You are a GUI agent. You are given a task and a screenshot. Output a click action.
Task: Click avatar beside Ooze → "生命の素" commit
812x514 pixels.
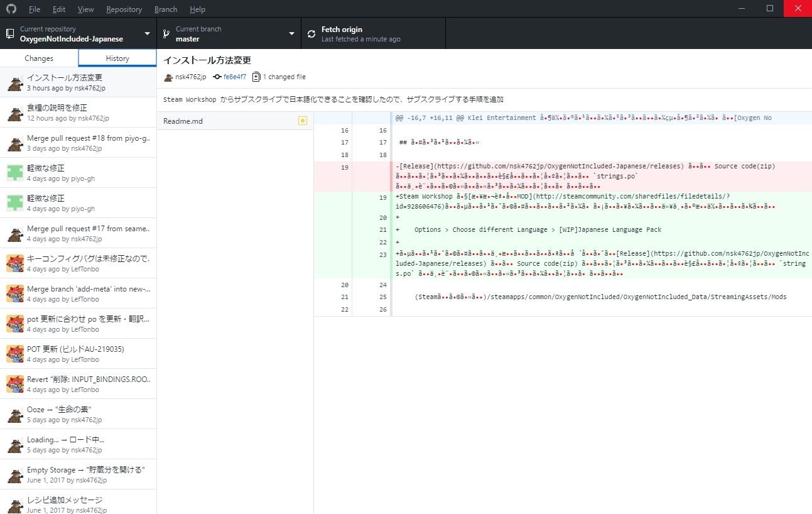click(15, 414)
